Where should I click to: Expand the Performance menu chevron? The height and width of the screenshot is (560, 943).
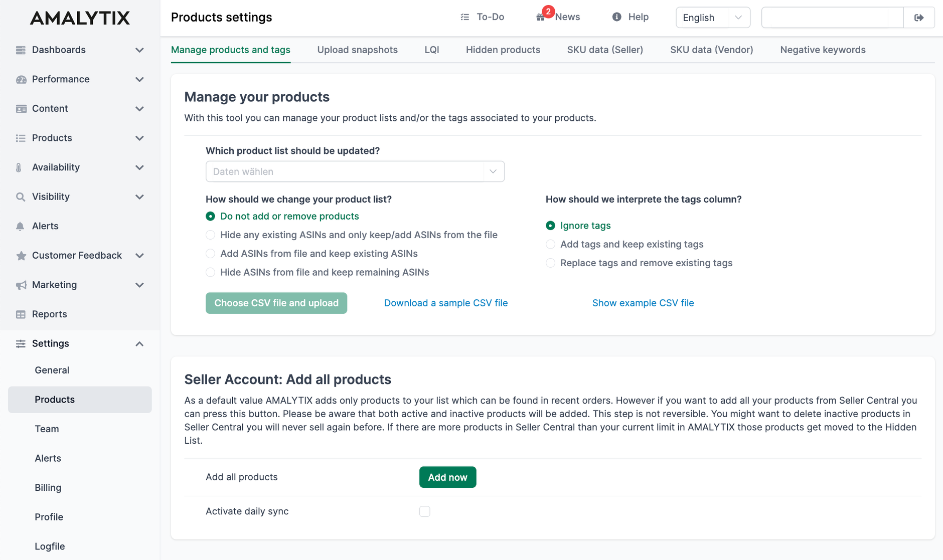click(x=139, y=79)
